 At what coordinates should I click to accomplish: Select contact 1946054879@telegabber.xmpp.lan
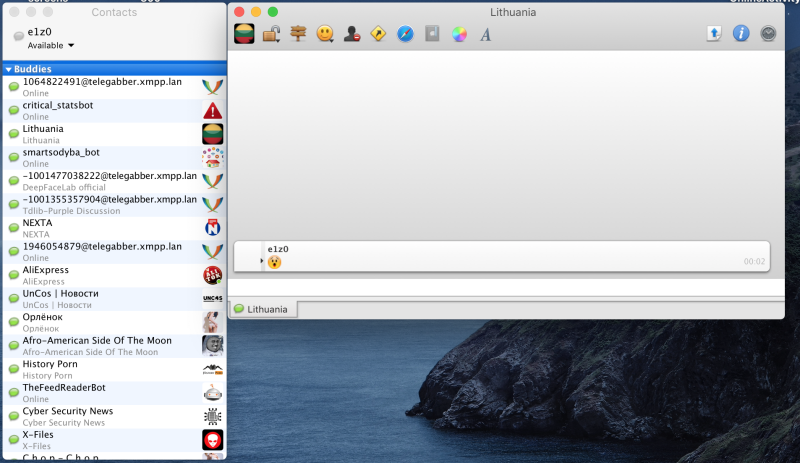(x=114, y=252)
